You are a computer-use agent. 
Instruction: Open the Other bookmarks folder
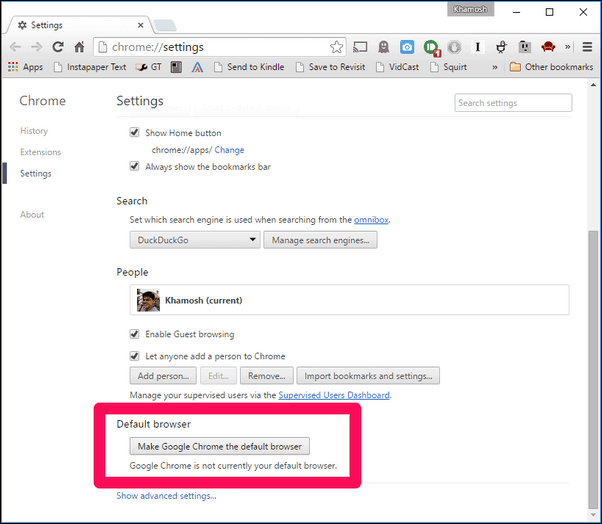point(549,67)
